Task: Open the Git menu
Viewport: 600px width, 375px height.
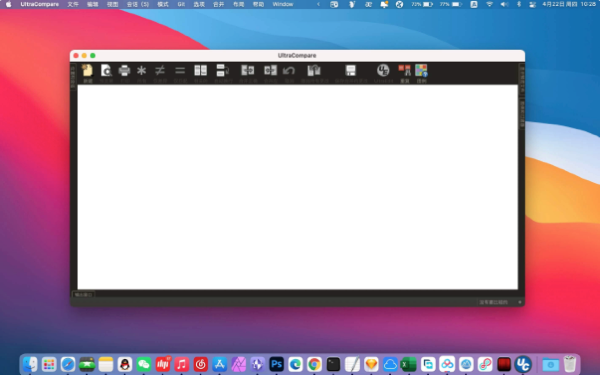Action: click(x=181, y=4)
